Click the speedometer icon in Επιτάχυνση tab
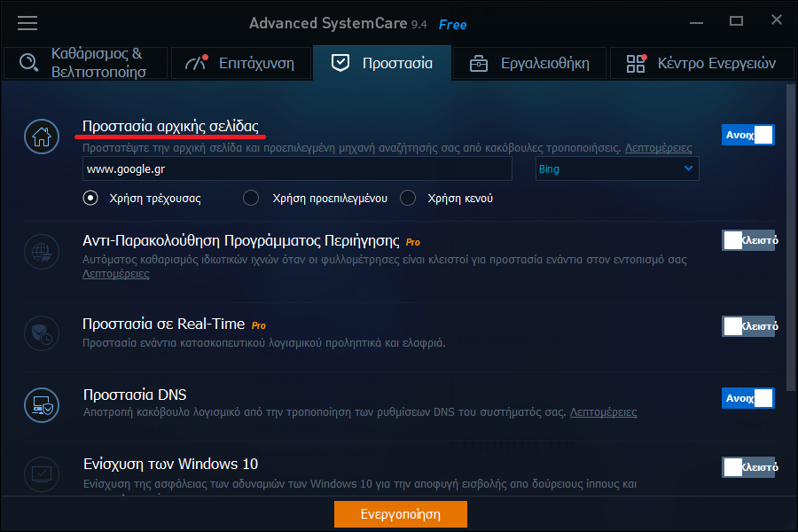798x532 pixels. (x=197, y=62)
